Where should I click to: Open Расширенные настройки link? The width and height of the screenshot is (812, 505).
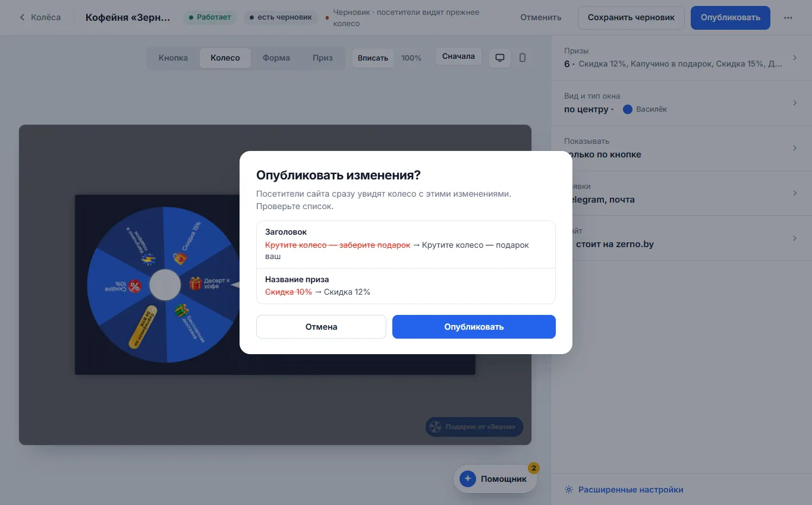tap(631, 490)
